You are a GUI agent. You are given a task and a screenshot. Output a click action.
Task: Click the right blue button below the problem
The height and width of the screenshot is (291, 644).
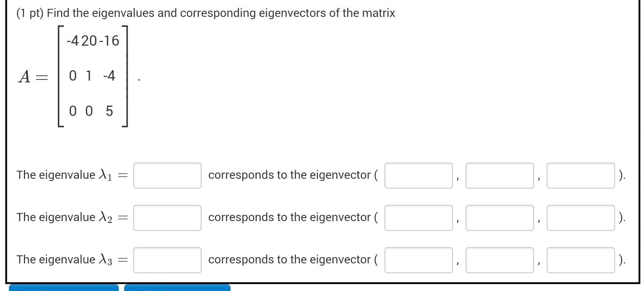pyautogui.click(x=177, y=288)
